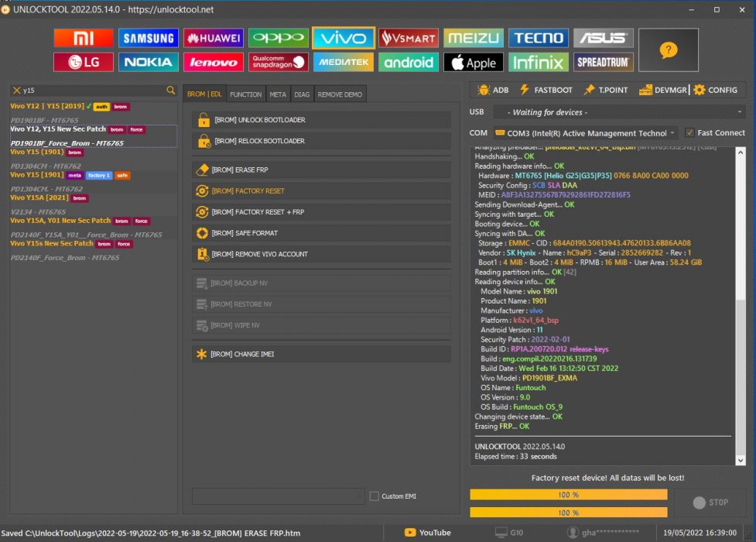756x542 pixels.
Task: Click the lower 100% progress bar
Action: coord(569,513)
